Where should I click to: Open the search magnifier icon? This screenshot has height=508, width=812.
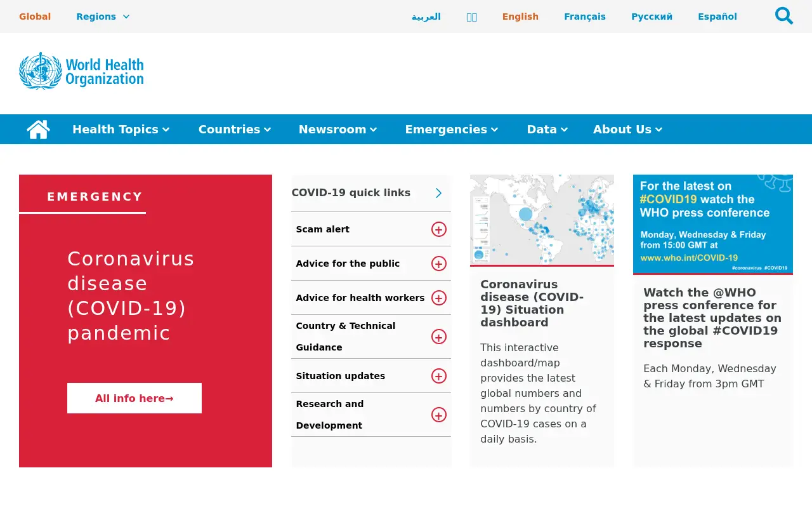tap(784, 16)
